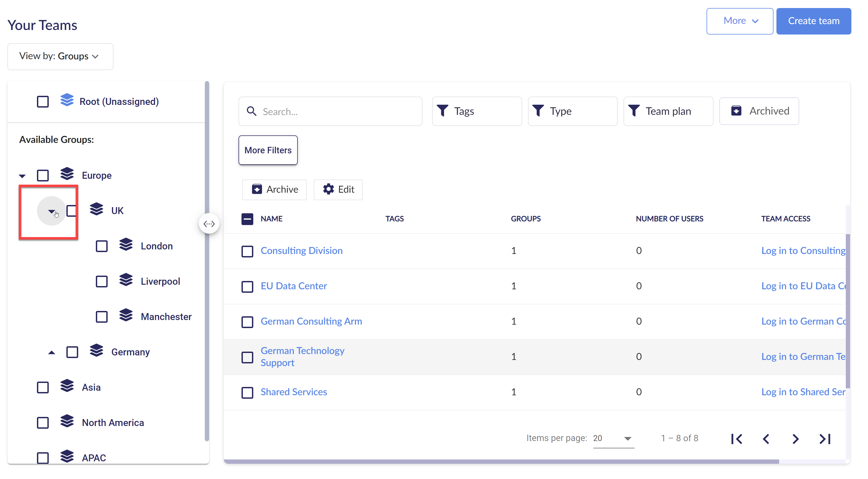Click the Team plan funnel icon
This screenshot has height=479, width=868.
(634, 111)
